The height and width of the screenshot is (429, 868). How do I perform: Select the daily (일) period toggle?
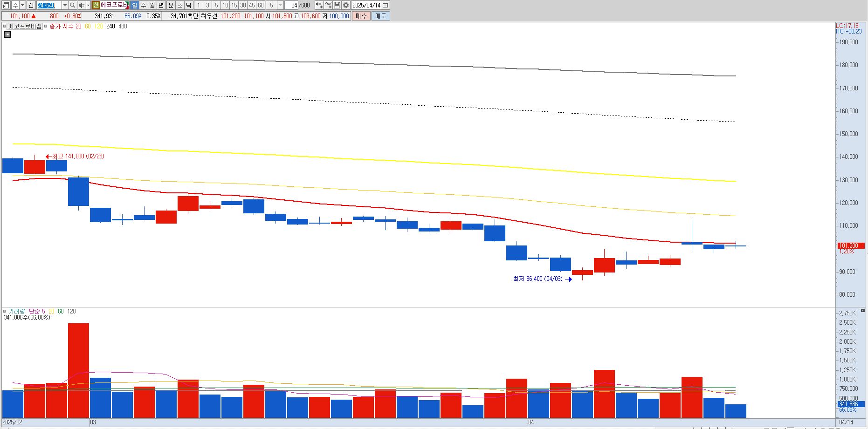tap(134, 5)
